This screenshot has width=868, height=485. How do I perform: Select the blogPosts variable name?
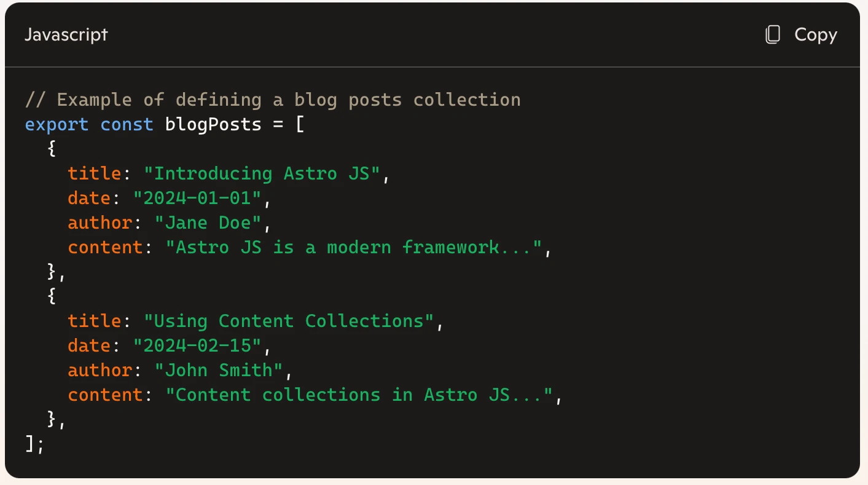click(x=213, y=124)
